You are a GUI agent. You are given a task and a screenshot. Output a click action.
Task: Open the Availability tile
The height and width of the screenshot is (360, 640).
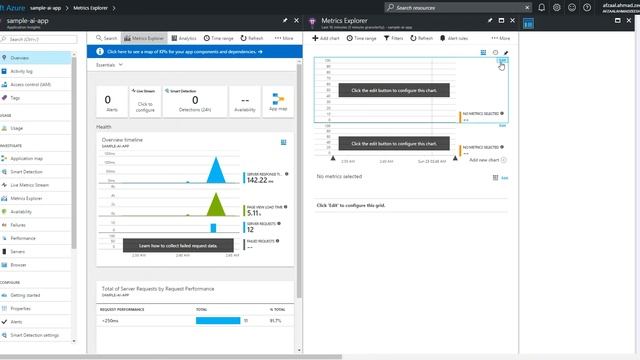click(x=244, y=102)
